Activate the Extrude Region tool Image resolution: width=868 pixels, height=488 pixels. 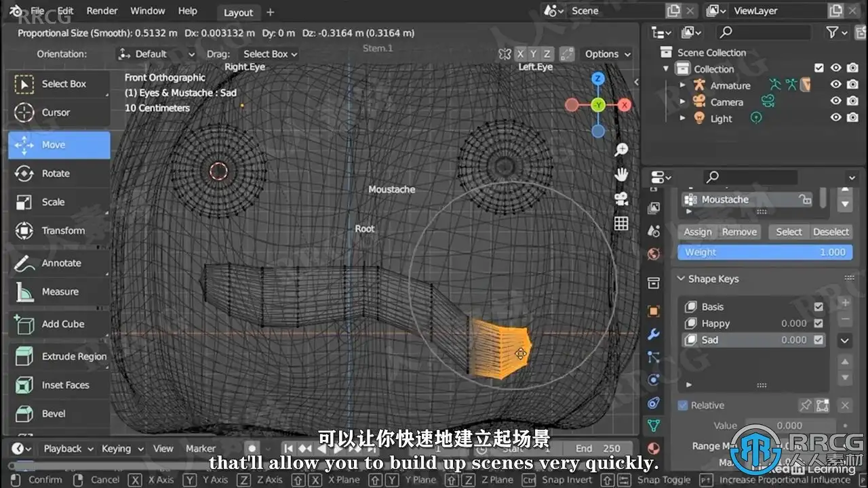59,357
